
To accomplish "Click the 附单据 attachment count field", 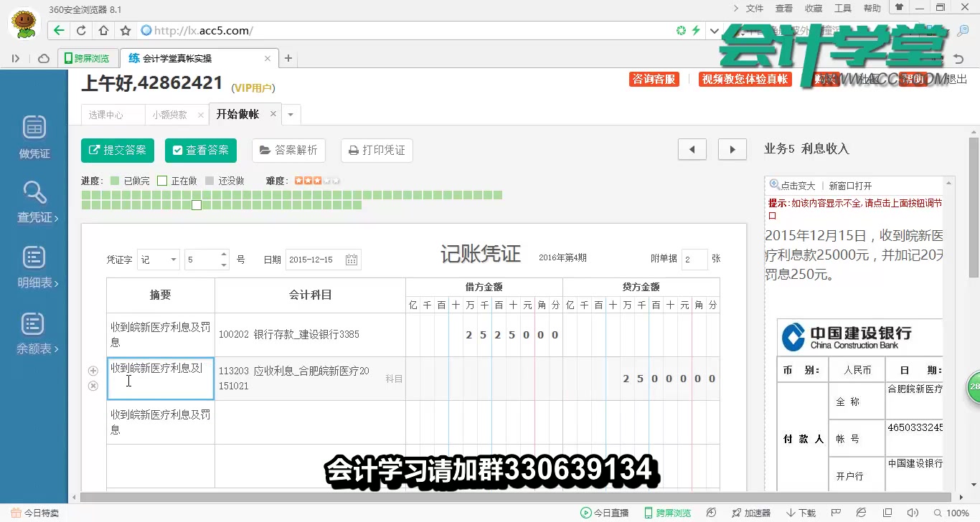I will pyautogui.click(x=694, y=259).
